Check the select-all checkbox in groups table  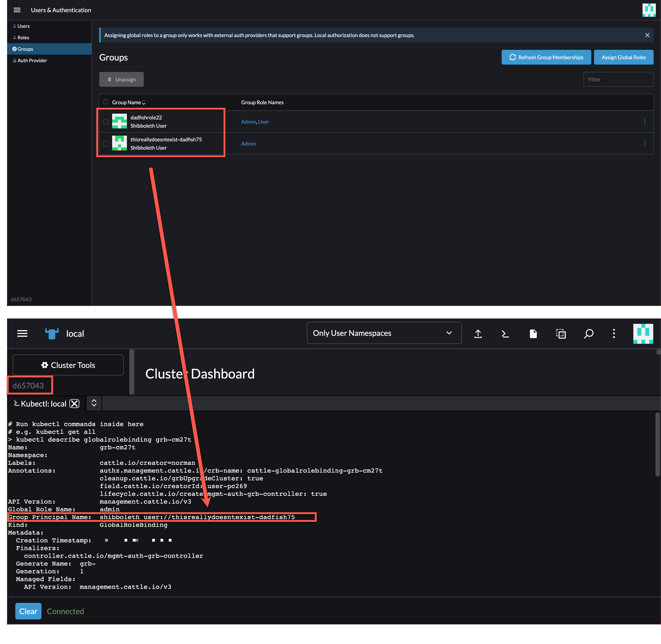106,101
